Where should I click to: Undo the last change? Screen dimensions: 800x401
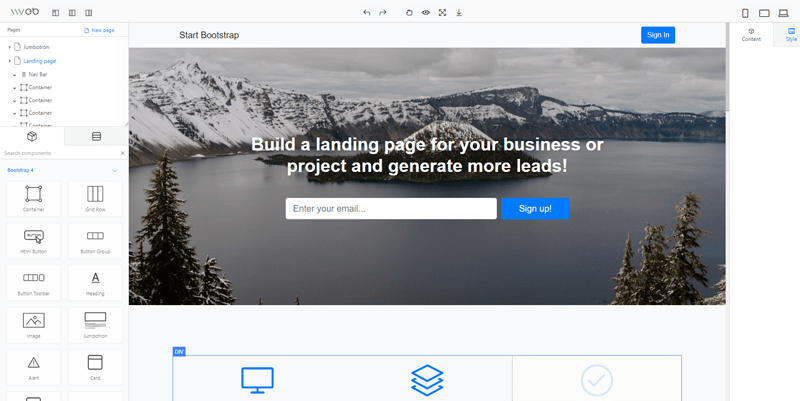[x=366, y=13]
